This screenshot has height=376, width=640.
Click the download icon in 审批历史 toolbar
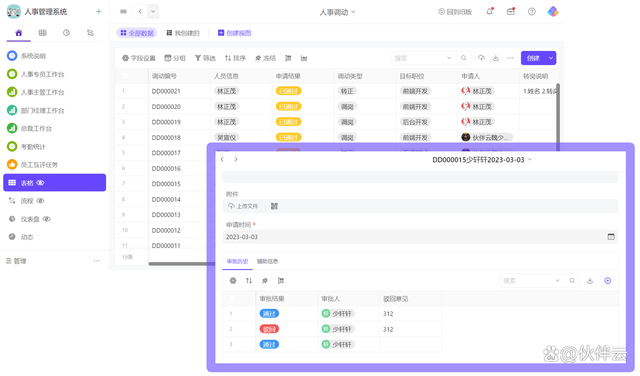(x=590, y=280)
